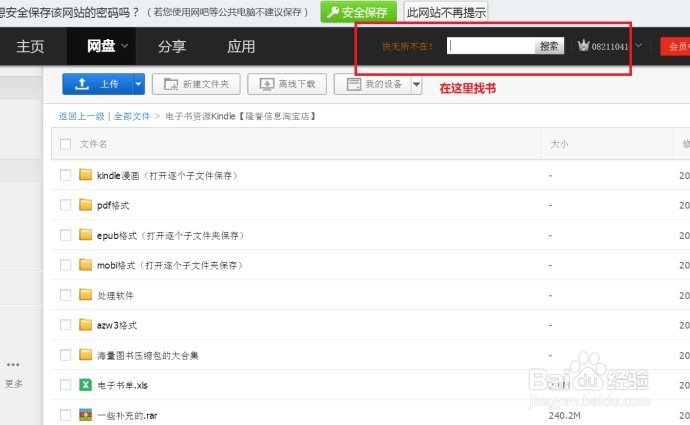
Task: Expand the 上传 dropdown arrow
Action: tap(138, 84)
